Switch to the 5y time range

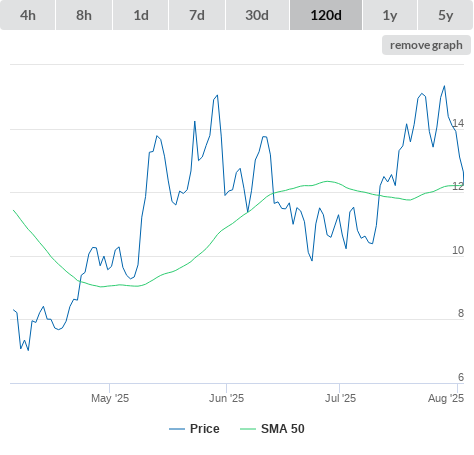(445, 15)
